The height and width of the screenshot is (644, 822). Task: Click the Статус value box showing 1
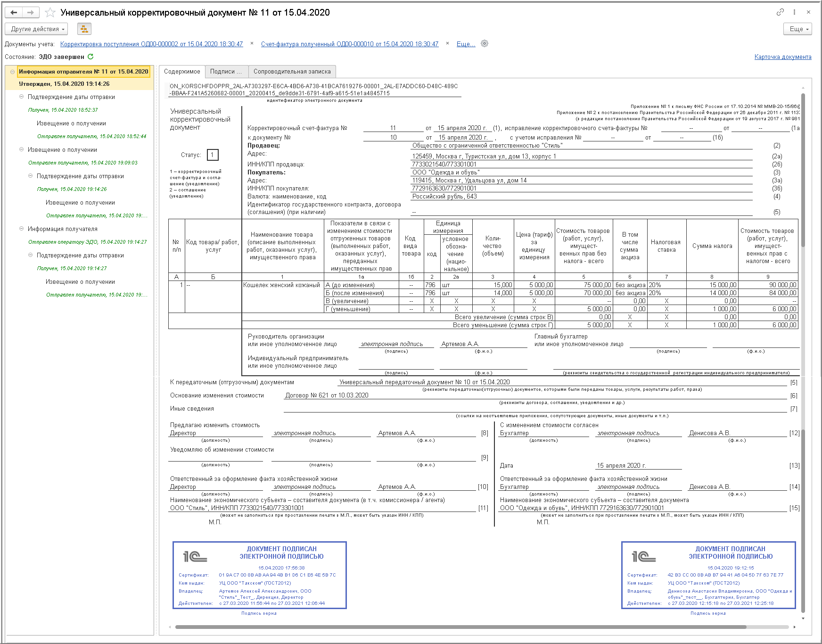(x=213, y=155)
